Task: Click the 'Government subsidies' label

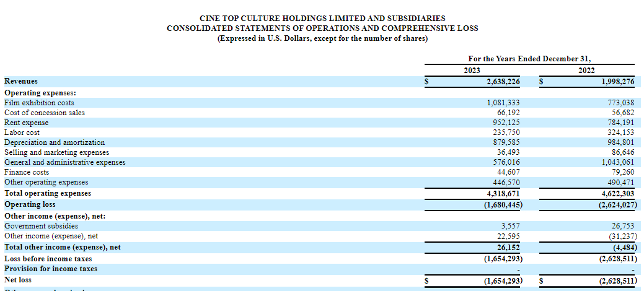Action: [x=41, y=226]
